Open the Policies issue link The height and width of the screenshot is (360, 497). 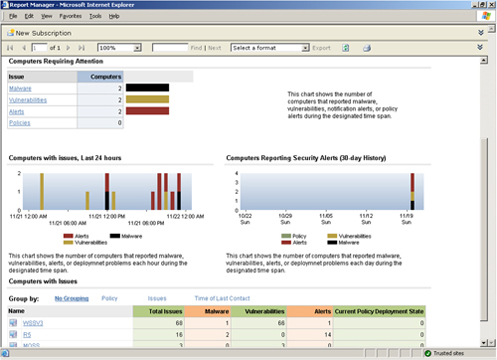[20, 123]
